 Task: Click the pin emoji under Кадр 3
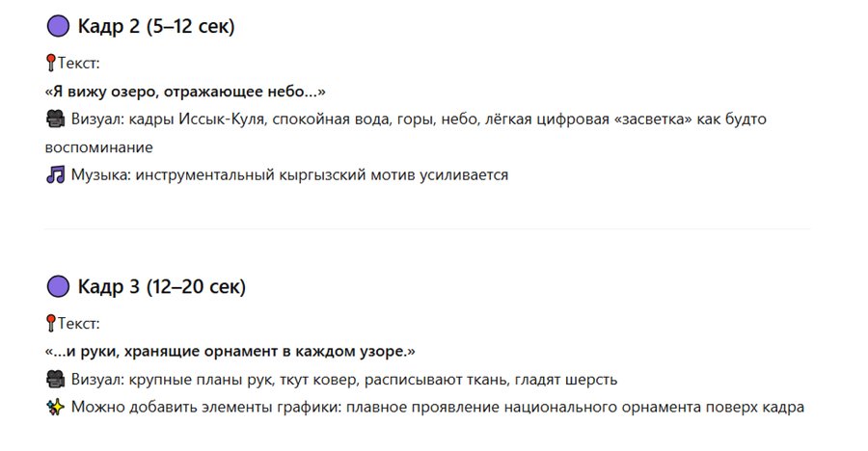point(50,323)
